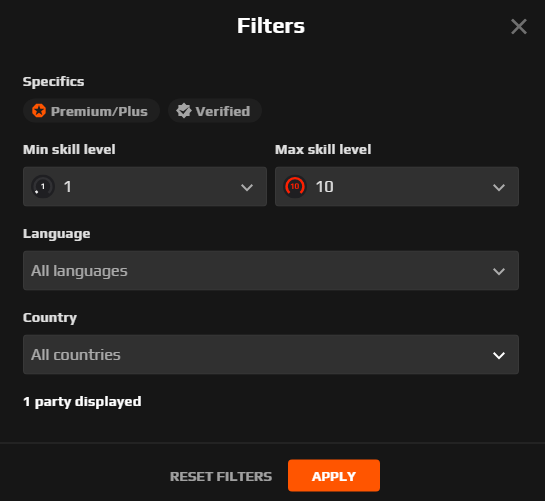545x501 pixels.
Task: Toggle the Premium/Plus filter chip
Action: click(91, 111)
